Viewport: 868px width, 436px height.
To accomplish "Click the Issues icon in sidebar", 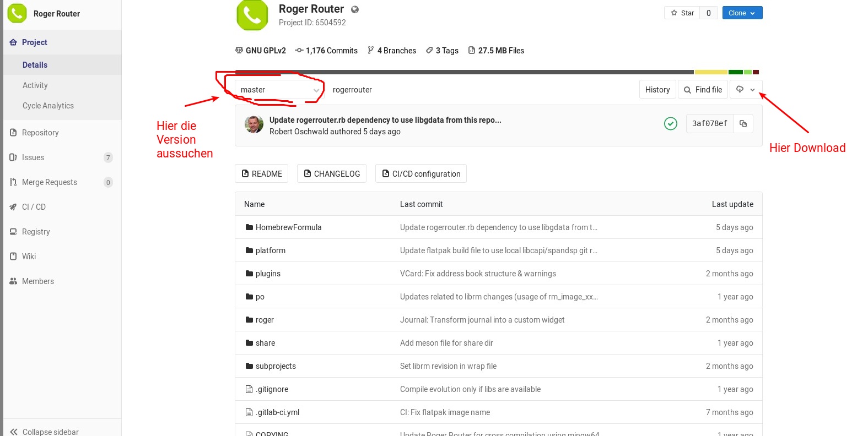I will (x=13, y=157).
